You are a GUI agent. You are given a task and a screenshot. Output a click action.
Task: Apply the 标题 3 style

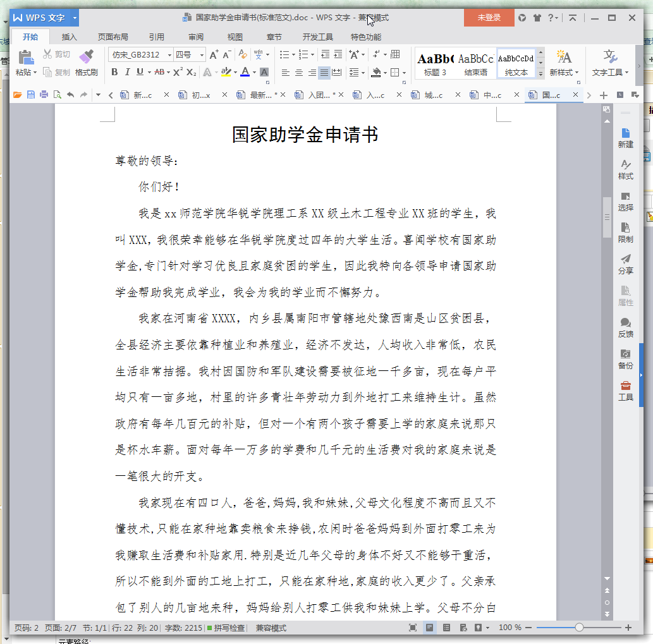pyautogui.click(x=435, y=64)
